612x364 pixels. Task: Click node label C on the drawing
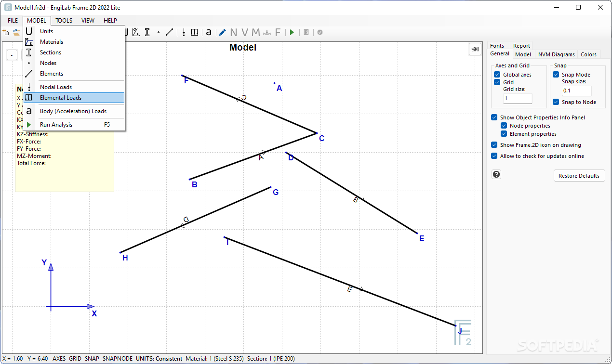pyautogui.click(x=321, y=139)
